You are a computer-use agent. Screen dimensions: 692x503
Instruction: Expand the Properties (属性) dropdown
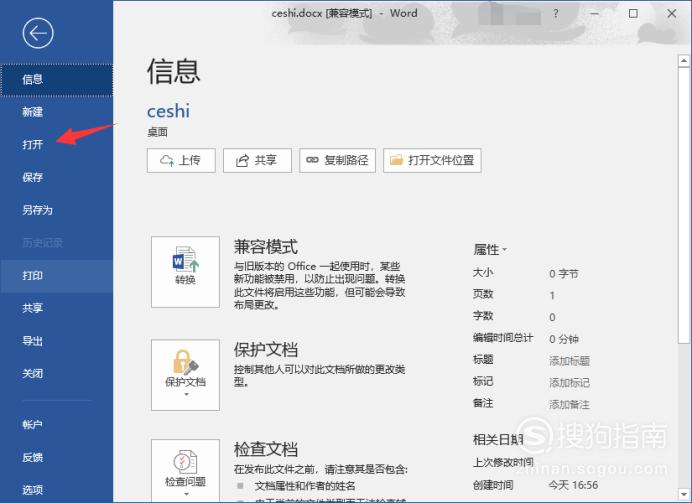click(490, 250)
